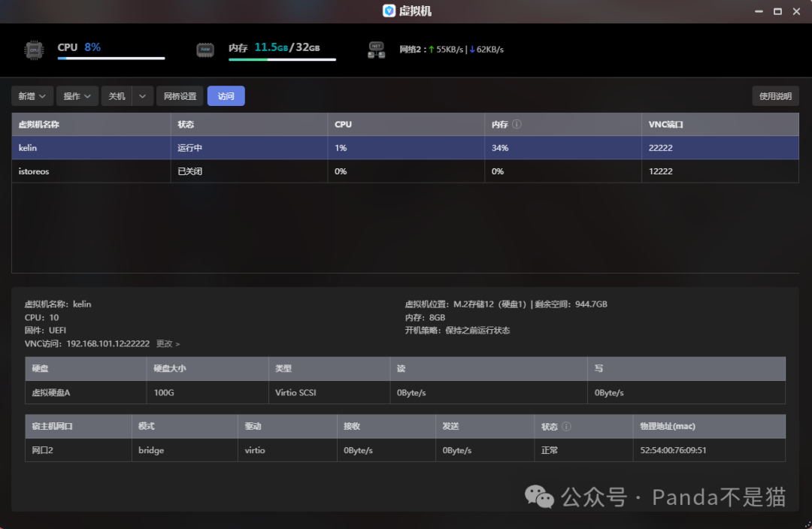The height and width of the screenshot is (529, 812).
Task: Maximize the 虚拟机 window
Action: pyautogui.click(x=777, y=11)
